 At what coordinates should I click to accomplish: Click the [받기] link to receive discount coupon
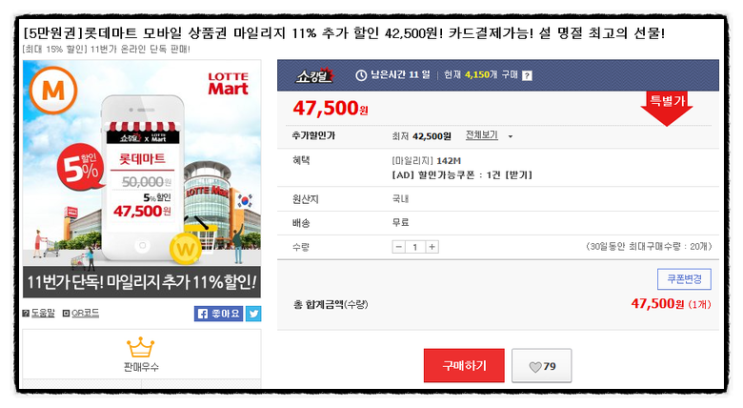(x=519, y=175)
